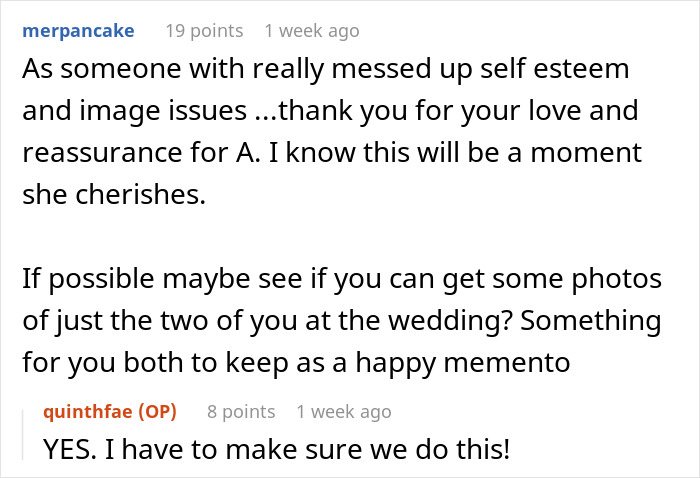Open quinthfae reply's '1 week ago' timestamp
Image resolution: width=700 pixels, height=478 pixels.
tap(344, 411)
